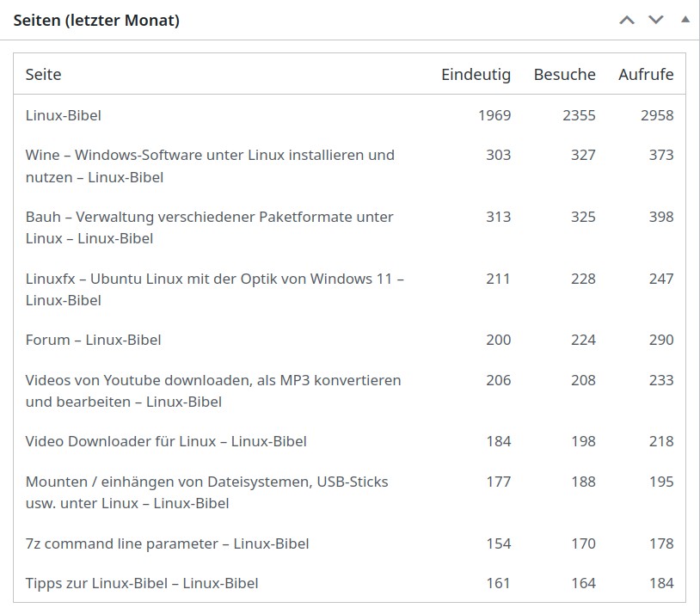The height and width of the screenshot is (614, 700).
Task: Open the Tipps zur Linux-Bibel entry
Action: coord(142,583)
